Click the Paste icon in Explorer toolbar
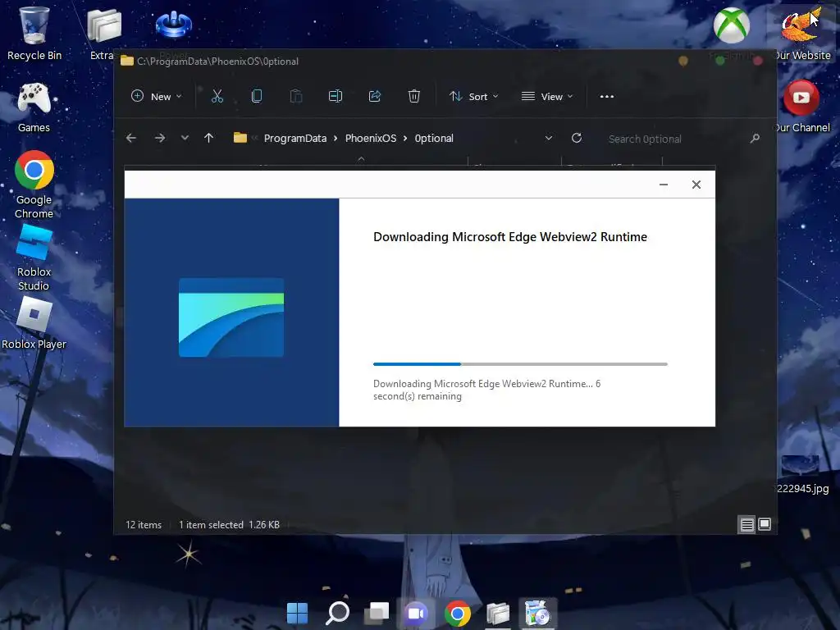Screen dimensions: 840x630 click(x=295, y=97)
